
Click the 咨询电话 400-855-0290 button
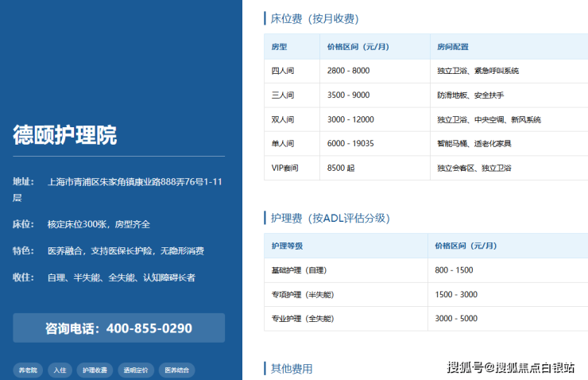[x=119, y=328]
